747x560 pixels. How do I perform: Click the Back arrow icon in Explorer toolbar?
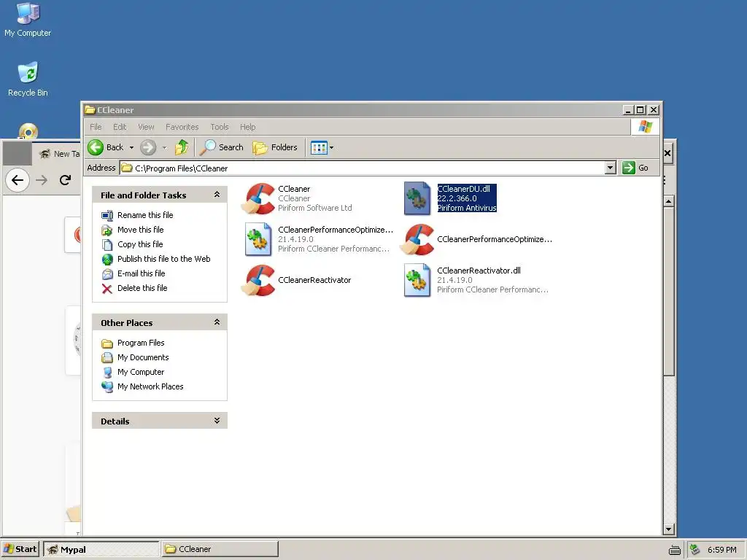point(96,147)
